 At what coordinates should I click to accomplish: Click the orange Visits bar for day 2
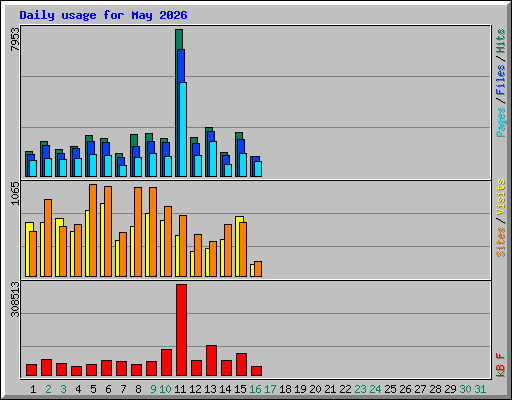[48, 238]
